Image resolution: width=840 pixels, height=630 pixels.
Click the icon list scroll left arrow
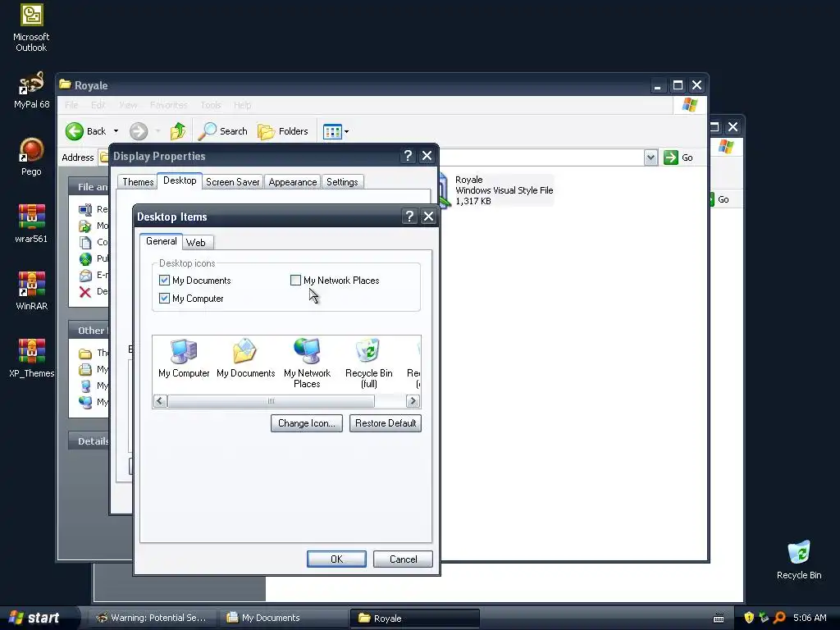[160, 400]
